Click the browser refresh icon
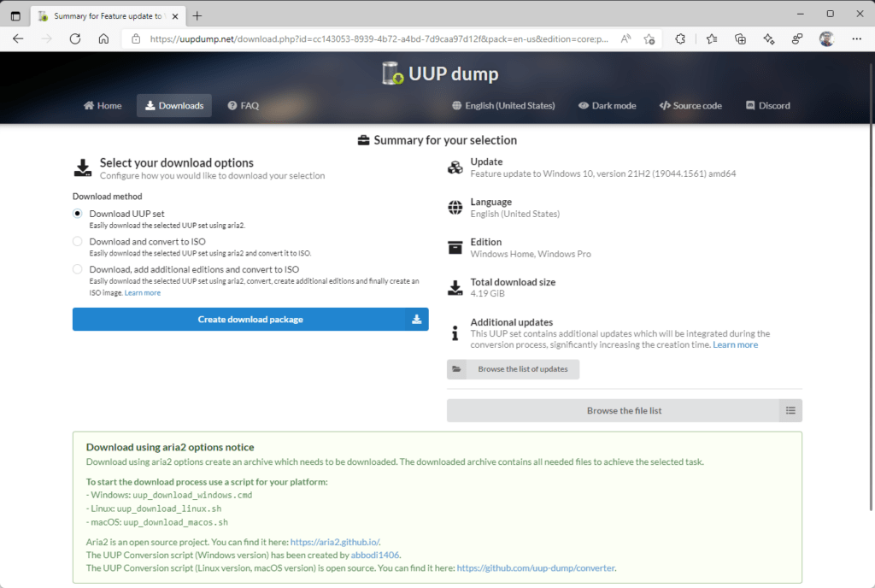This screenshot has height=588, width=875. (75, 38)
